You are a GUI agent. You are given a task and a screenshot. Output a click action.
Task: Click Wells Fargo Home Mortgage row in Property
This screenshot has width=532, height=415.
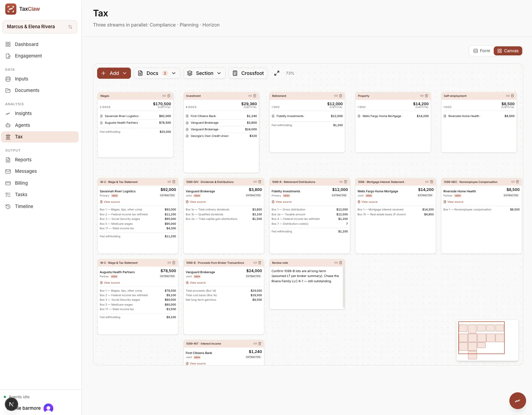[x=393, y=116]
